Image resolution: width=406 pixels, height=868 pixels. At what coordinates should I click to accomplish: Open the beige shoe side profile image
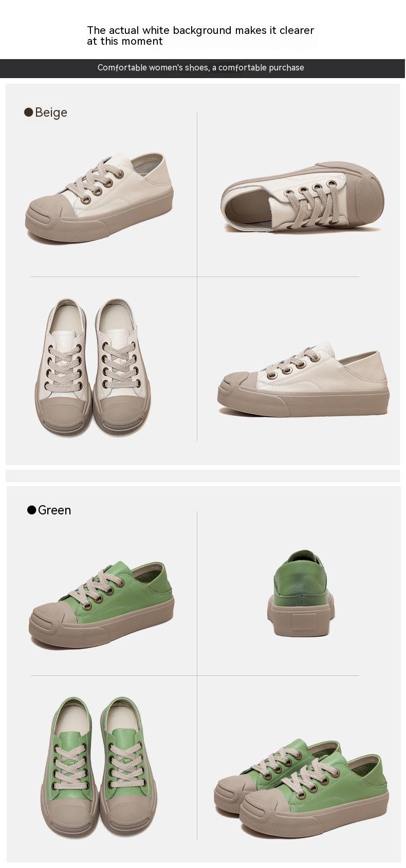coord(303,379)
